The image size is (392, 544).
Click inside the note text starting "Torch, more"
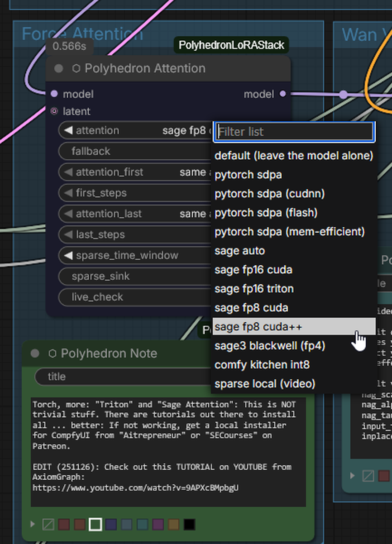point(168,453)
